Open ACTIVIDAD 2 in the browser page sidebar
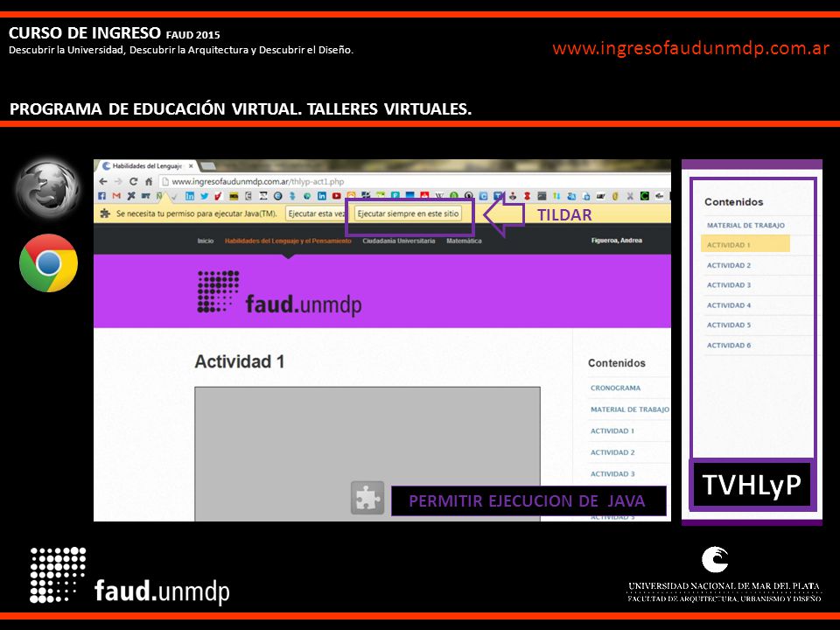840x630 pixels. click(612, 452)
